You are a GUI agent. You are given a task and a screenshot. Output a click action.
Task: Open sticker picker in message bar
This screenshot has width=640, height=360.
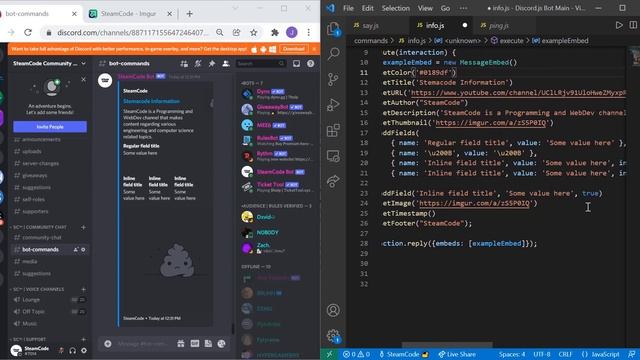click(x=208, y=344)
